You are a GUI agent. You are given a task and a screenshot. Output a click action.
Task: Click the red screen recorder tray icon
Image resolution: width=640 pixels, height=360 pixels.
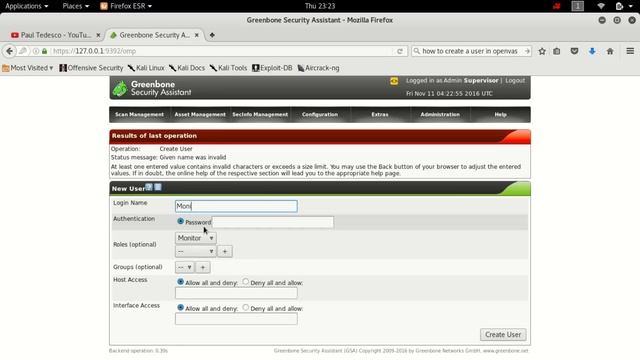coord(557,6)
